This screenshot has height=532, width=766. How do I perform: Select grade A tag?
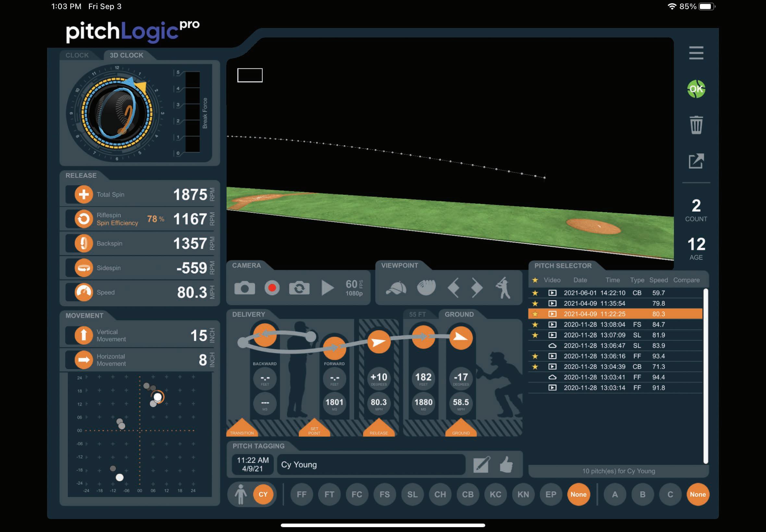[615, 494]
